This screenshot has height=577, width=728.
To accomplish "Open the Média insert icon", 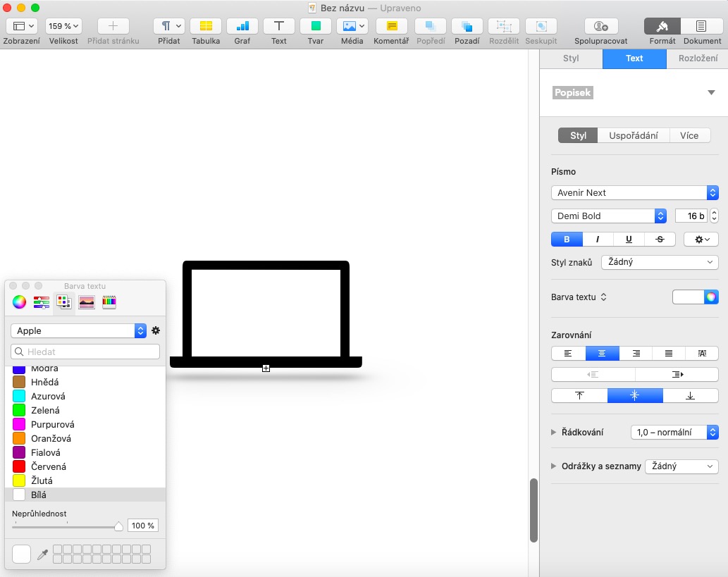I will coord(352,26).
